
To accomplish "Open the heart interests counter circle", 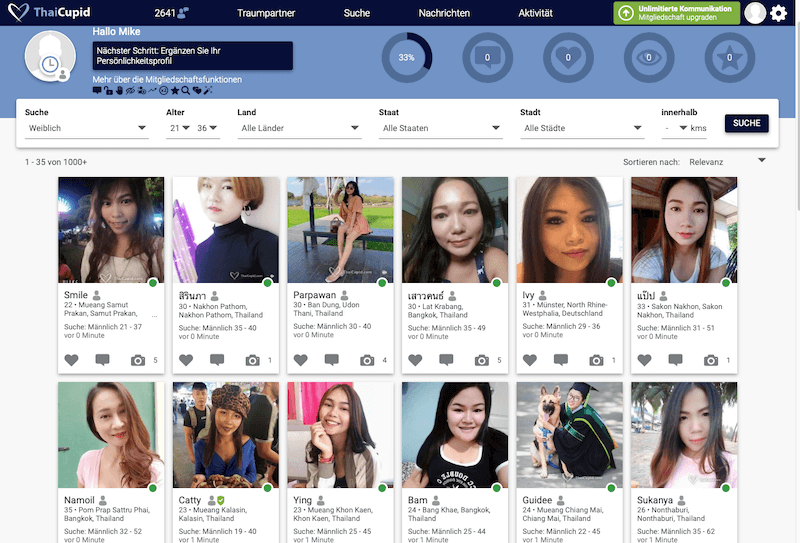I will [x=568, y=57].
